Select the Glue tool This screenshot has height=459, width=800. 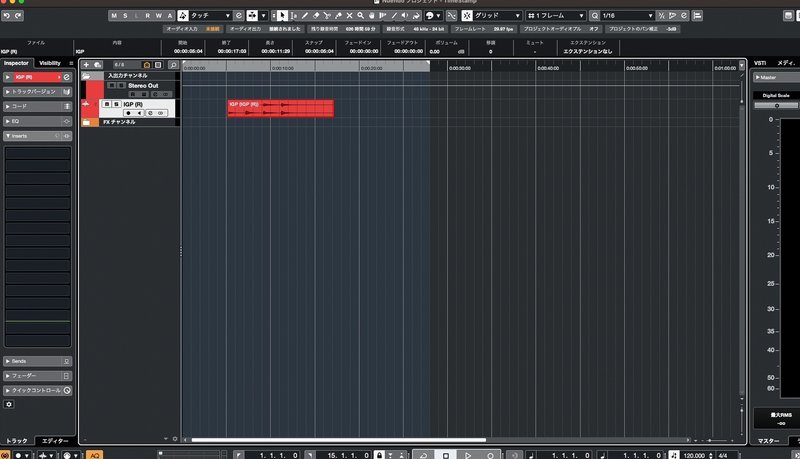(338, 16)
